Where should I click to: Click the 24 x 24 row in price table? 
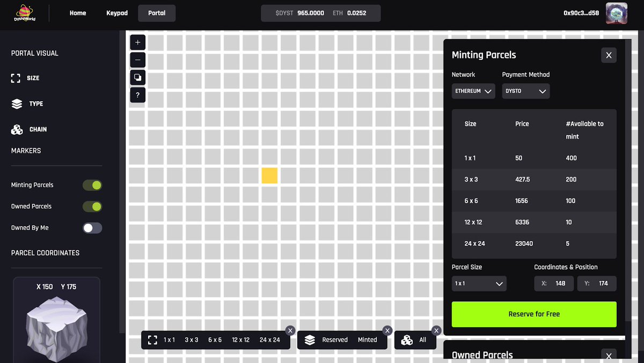[x=534, y=244]
